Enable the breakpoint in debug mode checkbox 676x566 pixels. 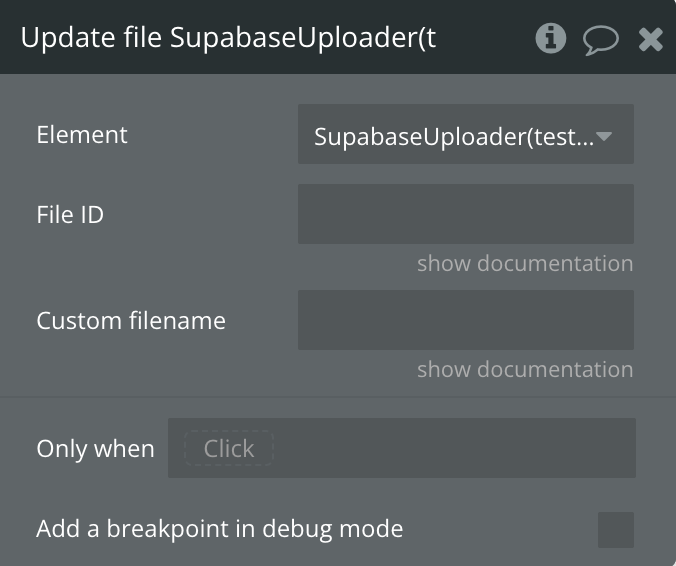[615, 529]
